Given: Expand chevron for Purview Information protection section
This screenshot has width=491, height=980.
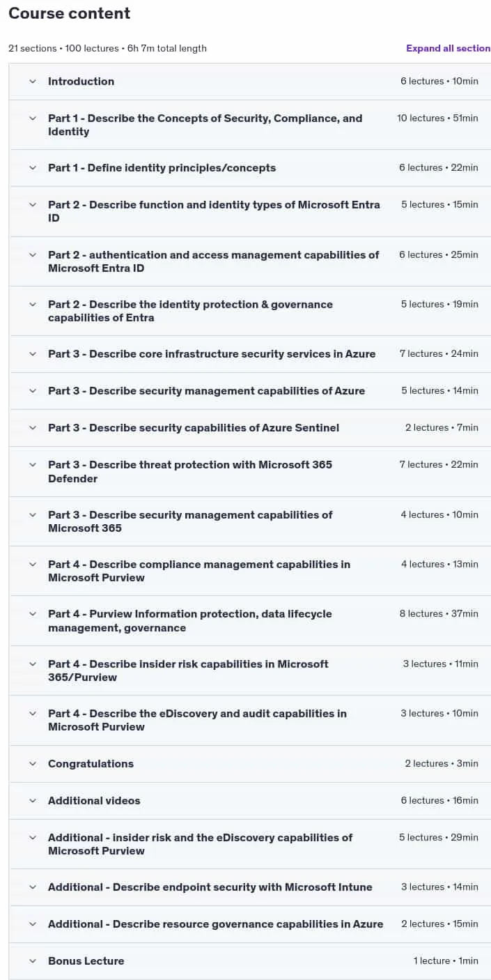Looking at the screenshot, I should pos(33,614).
